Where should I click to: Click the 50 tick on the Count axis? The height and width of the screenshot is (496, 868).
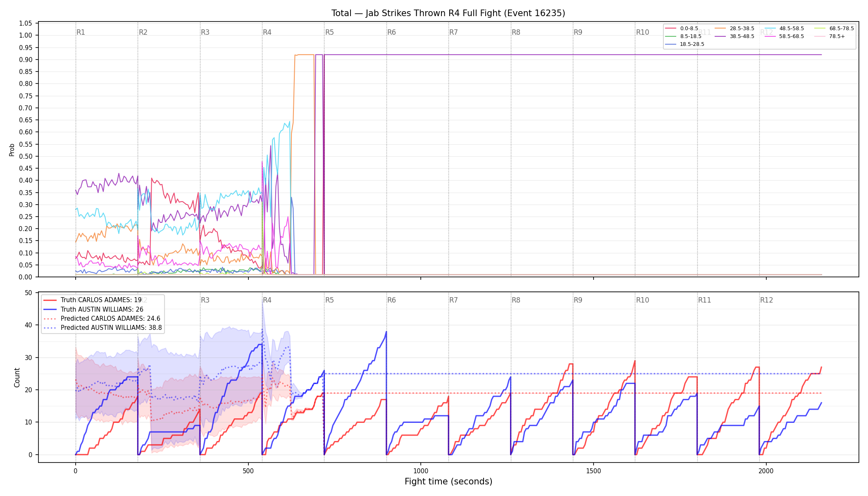29,293
